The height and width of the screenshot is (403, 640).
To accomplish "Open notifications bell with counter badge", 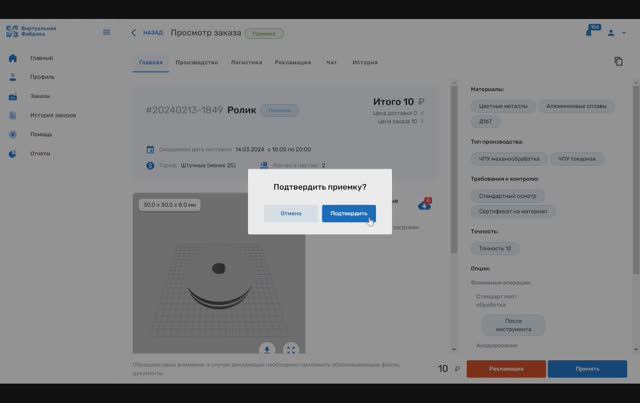I will (592, 31).
